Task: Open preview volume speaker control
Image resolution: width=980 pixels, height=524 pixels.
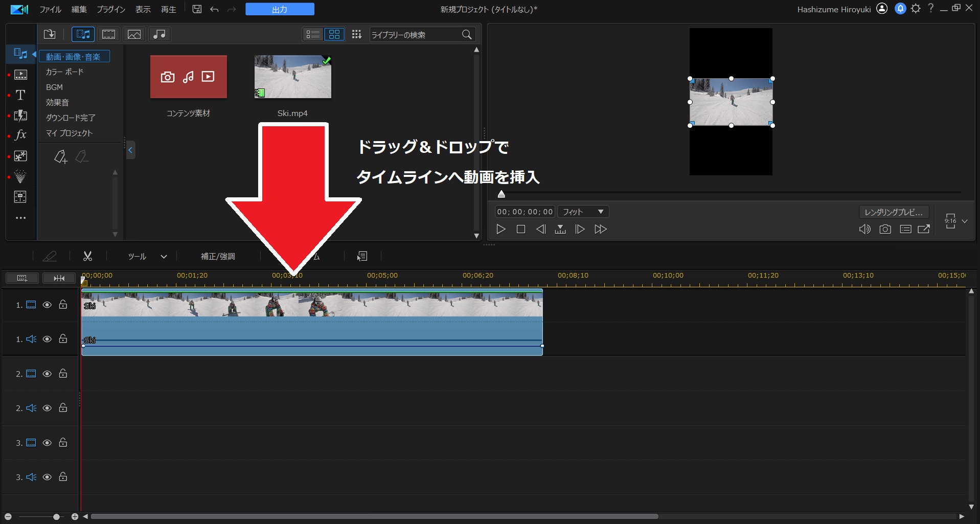Action: (864, 229)
